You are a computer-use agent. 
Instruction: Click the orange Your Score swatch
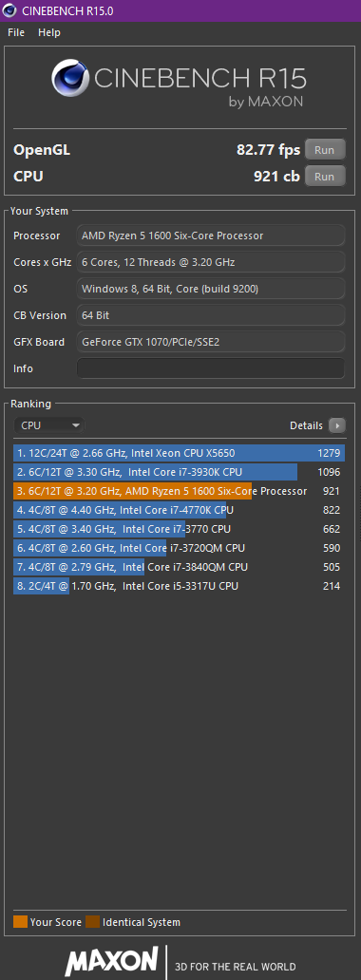tap(21, 922)
